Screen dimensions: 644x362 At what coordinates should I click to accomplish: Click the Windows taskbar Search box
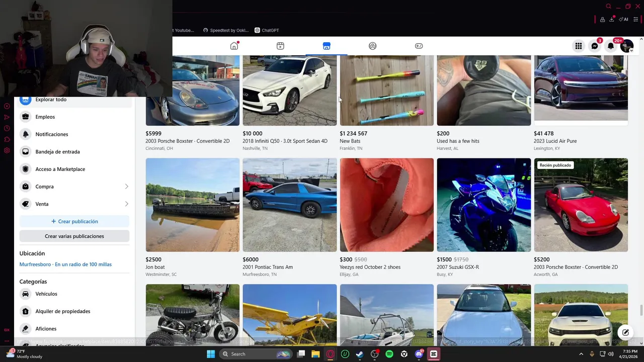point(256,354)
